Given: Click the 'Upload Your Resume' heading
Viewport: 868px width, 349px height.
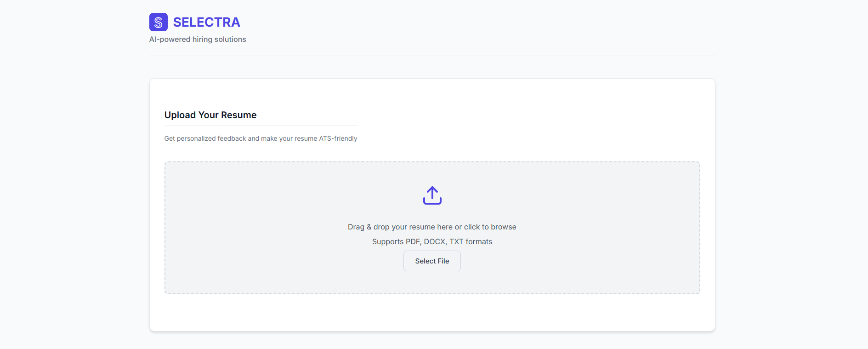Looking at the screenshot, I should 210,115.
